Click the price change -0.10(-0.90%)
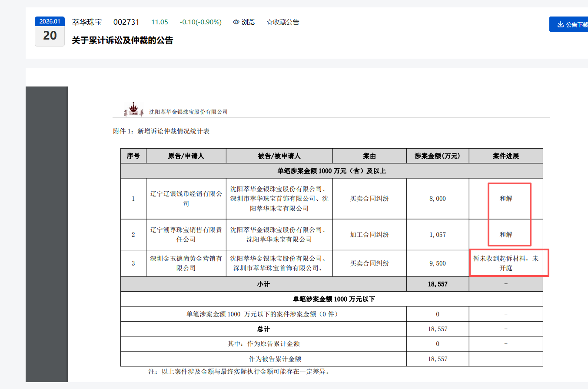 200,22
